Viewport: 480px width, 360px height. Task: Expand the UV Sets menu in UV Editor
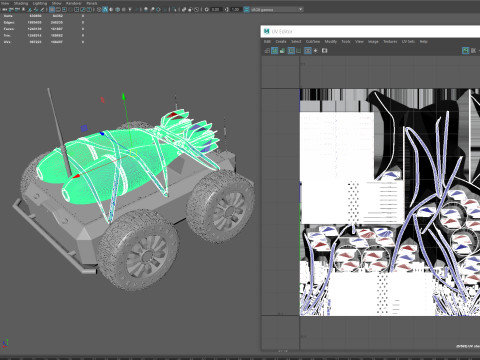tap(408, 41)
